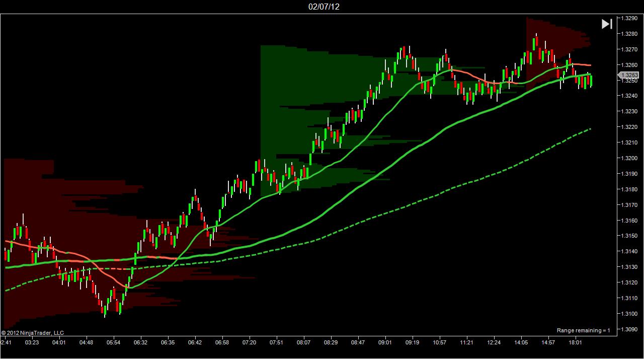Click the 14:05 time axis label
This screenshot has height=359, width=644.
tap(521, 342)
